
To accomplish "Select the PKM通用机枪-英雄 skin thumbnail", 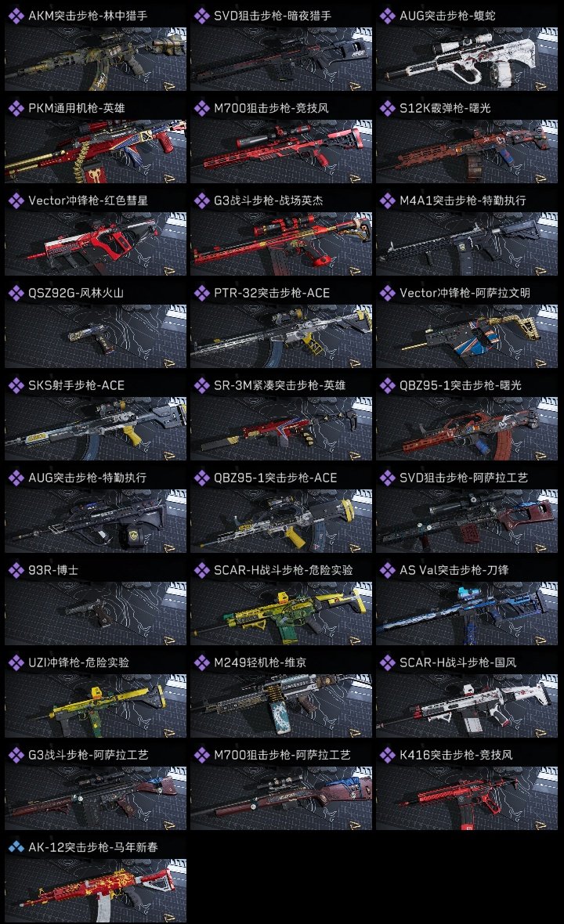I will point(96,151).
